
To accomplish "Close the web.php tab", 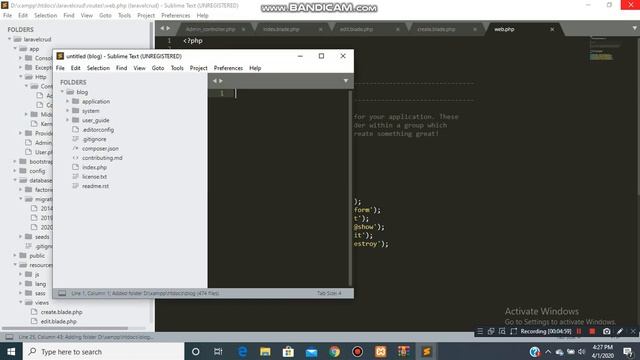I will point(552,29).
